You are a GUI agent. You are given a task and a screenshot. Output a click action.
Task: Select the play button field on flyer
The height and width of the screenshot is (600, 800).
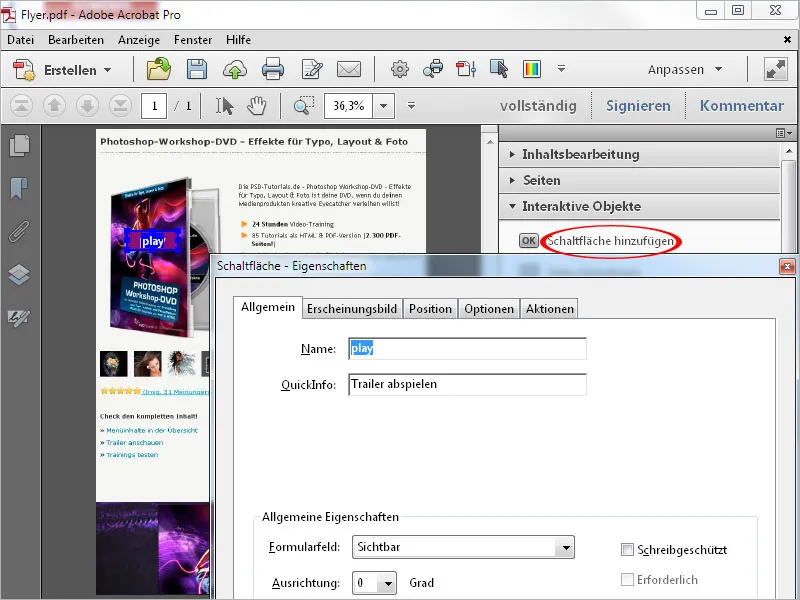coord(153,241)
